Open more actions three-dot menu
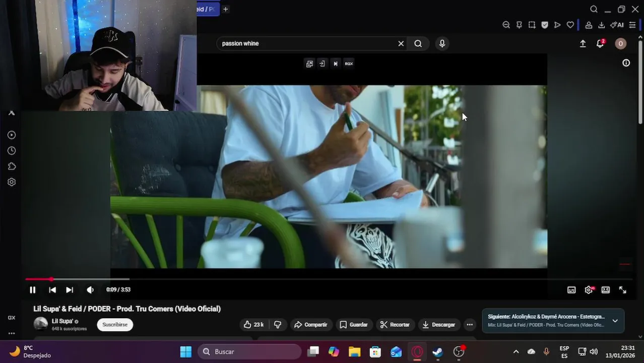The image size is (644, 363). click(x=470, y=325)
